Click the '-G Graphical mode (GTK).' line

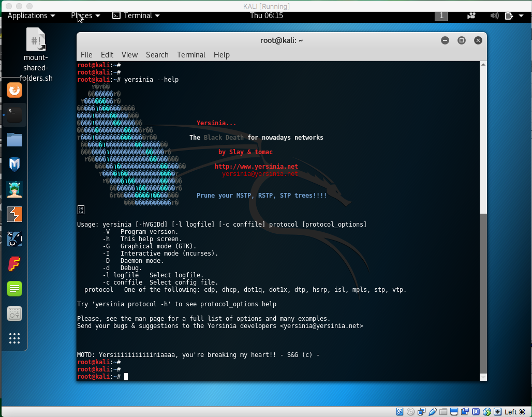(149, 246)
